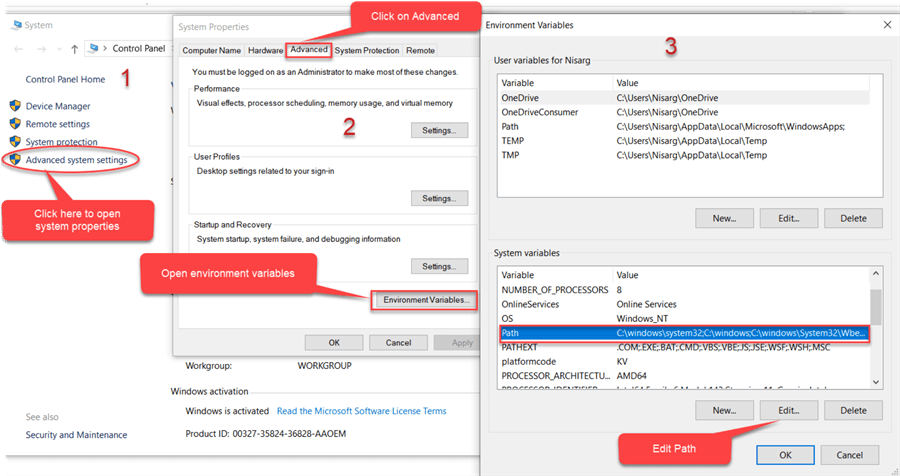Click Apply in System Properties
The height and width of the screenshot is (476, 900).
click(x=457, y=343)
